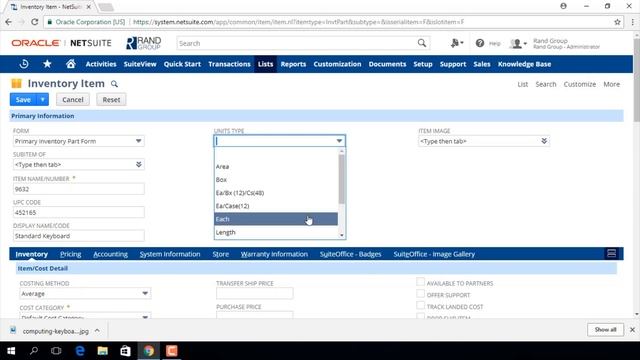Open the Customize link
Screen dimensions: 640x360
tap(580, 84)
